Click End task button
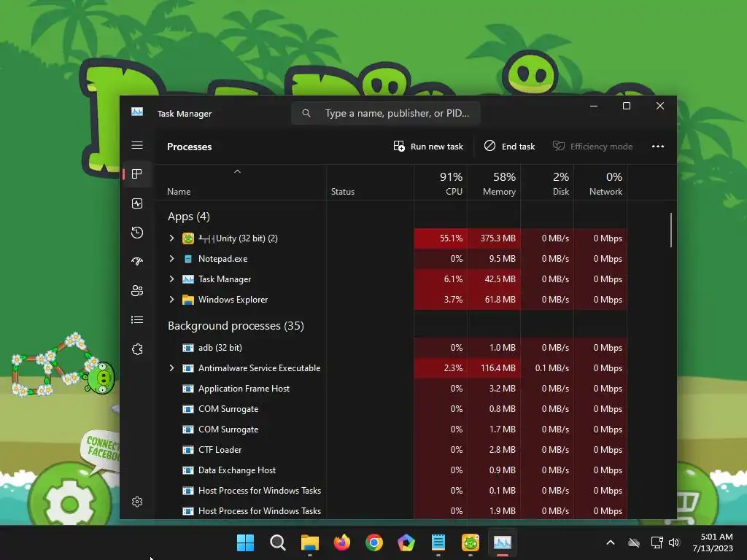 [x=509, y=146]
